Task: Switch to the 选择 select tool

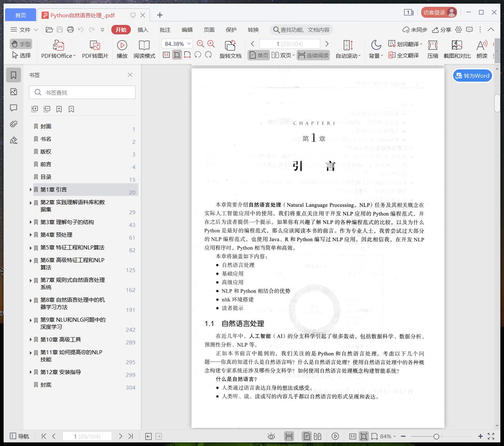Action: click(x=21, y=55)
